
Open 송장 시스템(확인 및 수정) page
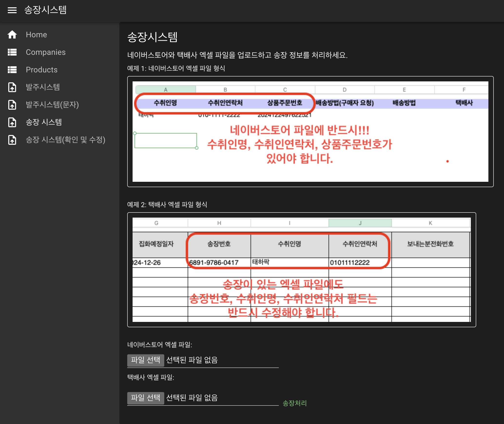pos(65,140)
